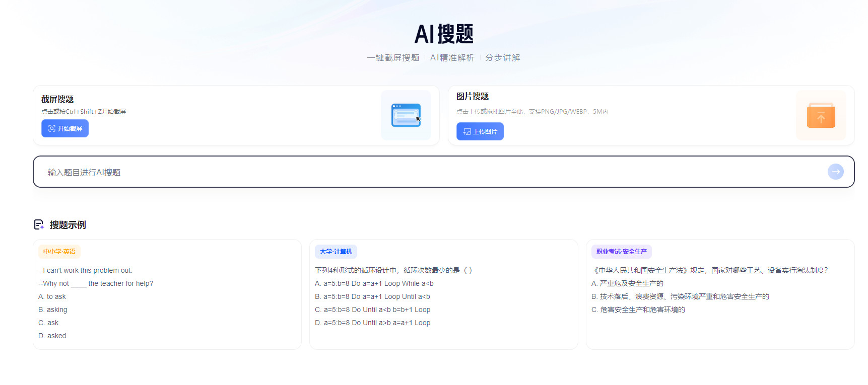The width and height of the screenshot is (868, 385).
Task: Open the loop design question 下列4种形式
Action: [x=393, y=270]
